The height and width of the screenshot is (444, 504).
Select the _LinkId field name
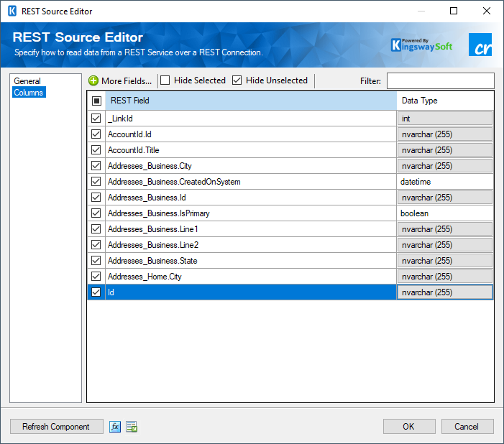click(x=120, y=119)
